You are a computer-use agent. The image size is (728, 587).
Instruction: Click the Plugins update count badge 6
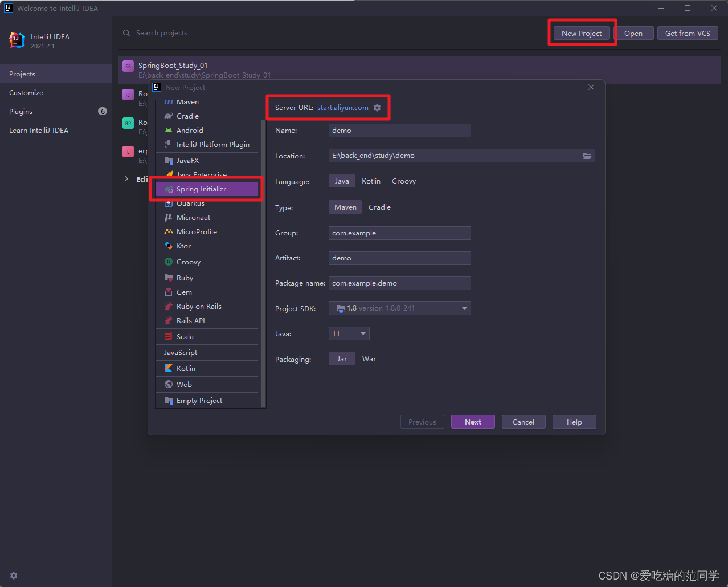click(x=103, y=111)
